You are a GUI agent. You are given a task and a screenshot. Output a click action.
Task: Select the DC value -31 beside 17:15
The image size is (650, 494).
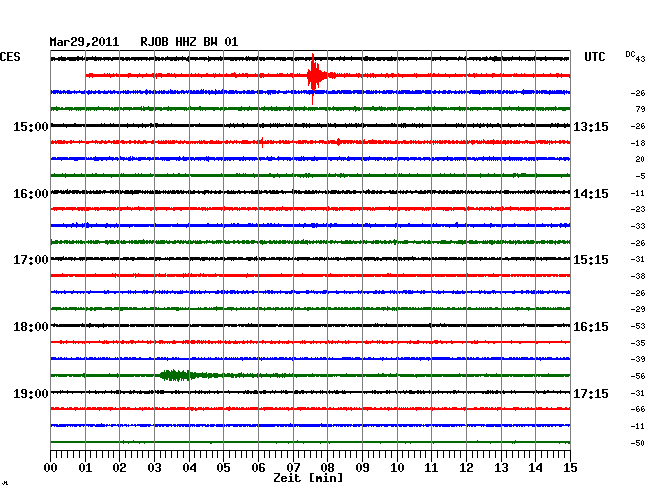tap(638, 393)
